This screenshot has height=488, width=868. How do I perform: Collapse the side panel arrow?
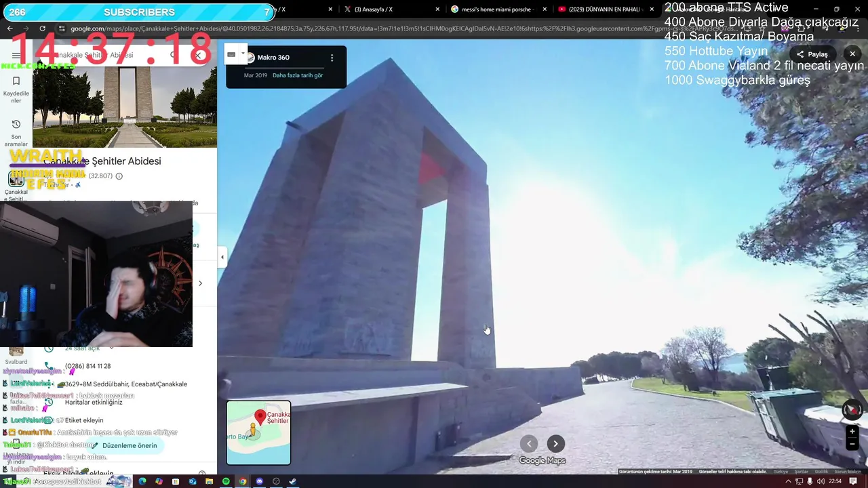click(x=222, y=257)
